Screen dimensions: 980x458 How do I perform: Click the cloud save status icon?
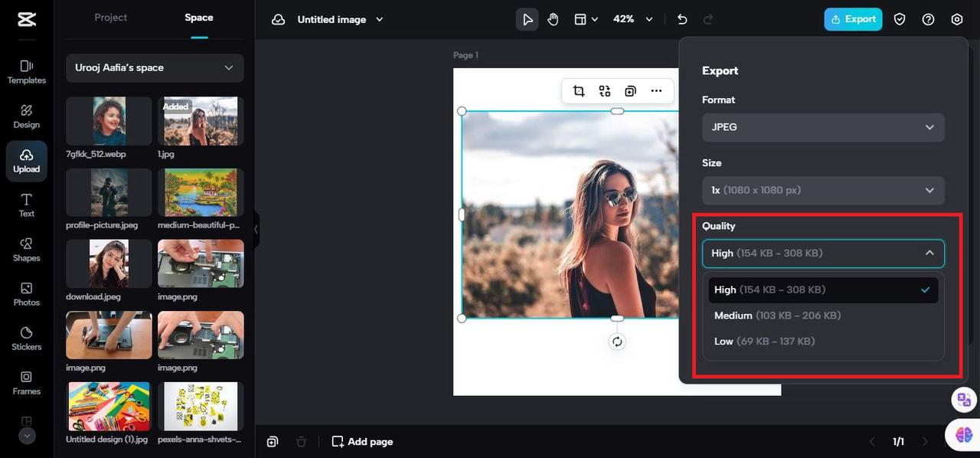point(279,19)
